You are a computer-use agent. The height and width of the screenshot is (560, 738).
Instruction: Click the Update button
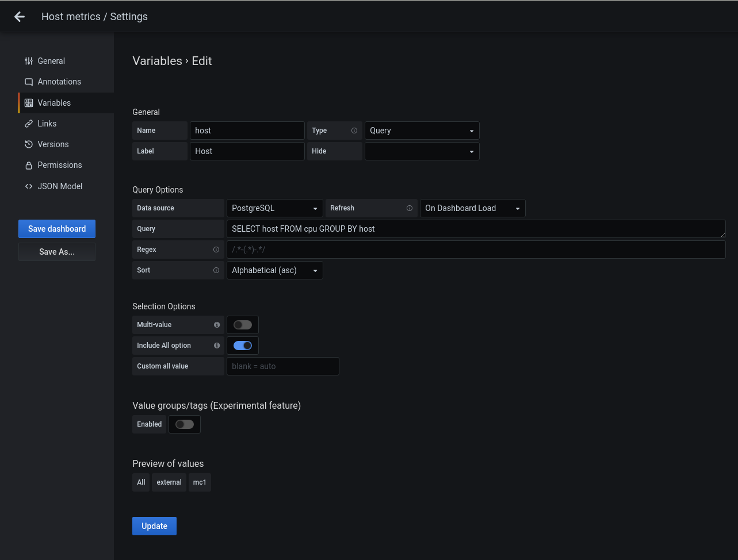[x=154, y=526]
